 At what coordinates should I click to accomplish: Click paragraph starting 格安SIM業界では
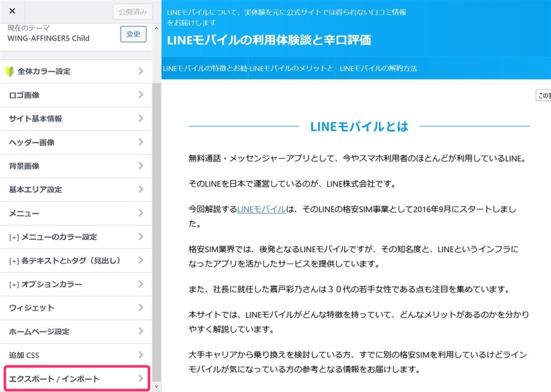coord(354,256)
